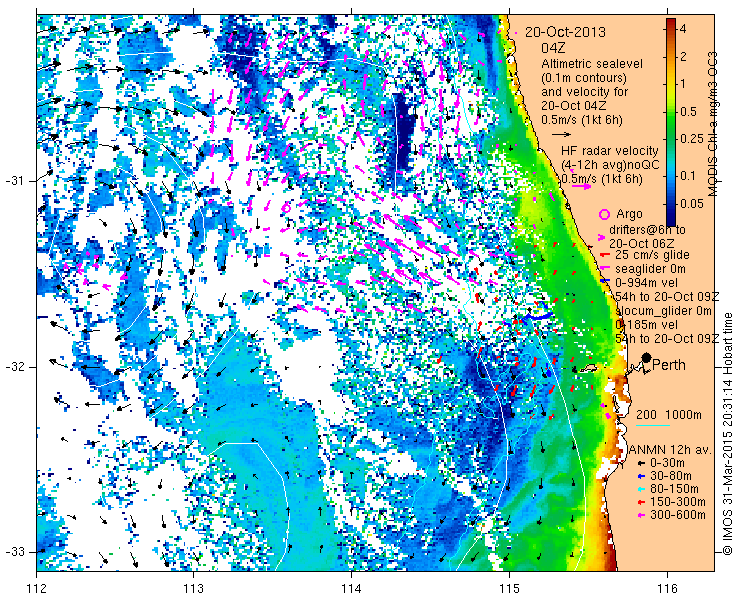Click the magenta Argo float circle on map
The width and height of the screenshot is (740, 600).
point(286,207)
